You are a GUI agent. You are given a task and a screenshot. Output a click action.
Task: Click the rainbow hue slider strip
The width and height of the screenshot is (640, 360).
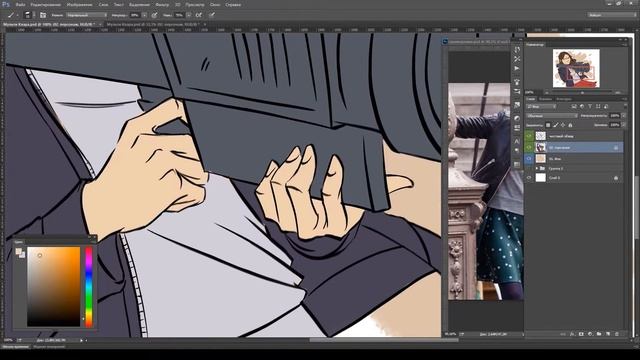pos(89,286)
